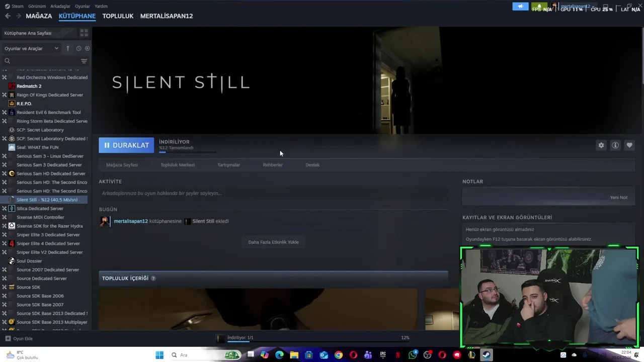Add Silent Still to favorites heart
The height and width of the screenshot is (362, 644).
tap(629, 145)
